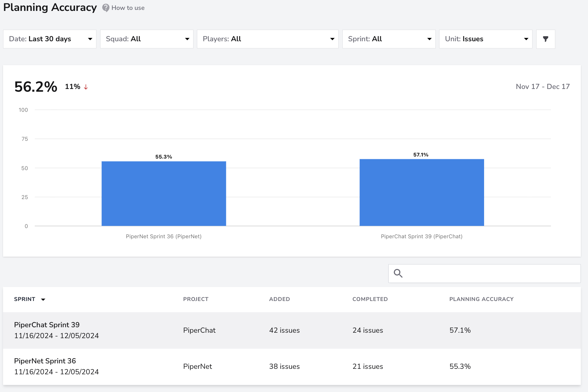Select the PiperChat Sprint 39 table row
588x392 pixels.
pyautogui.click(x=292, y=330)
